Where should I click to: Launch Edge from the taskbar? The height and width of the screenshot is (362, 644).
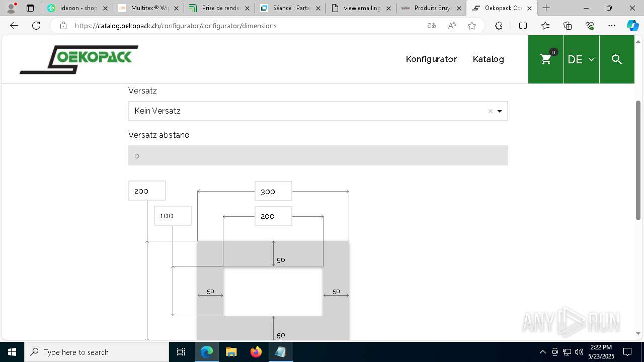(207, 352)
